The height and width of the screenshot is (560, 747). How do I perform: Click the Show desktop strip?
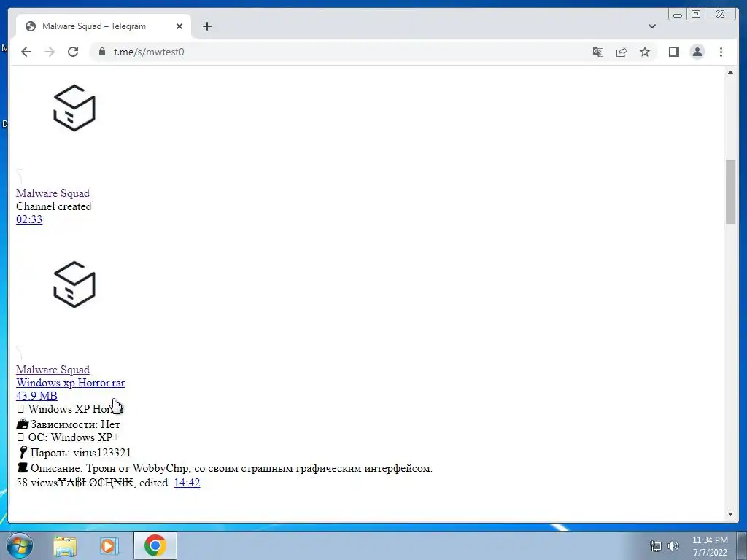(x=742, y=545)
